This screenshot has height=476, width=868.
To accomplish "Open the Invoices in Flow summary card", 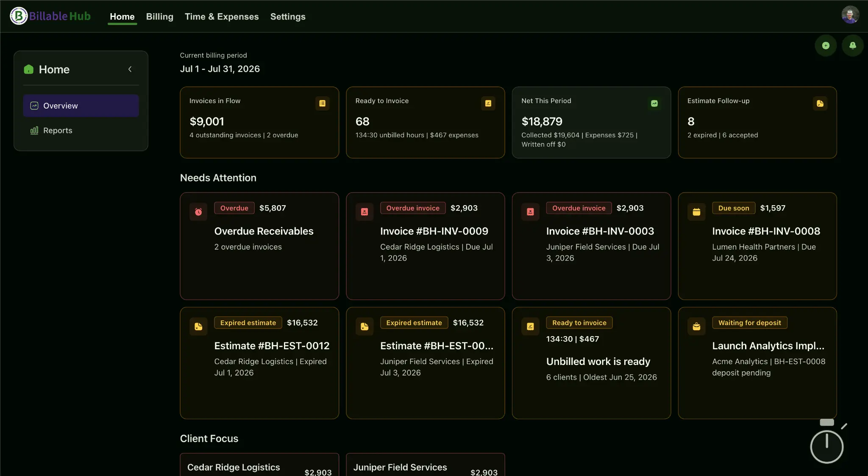I will pos(259,122).
